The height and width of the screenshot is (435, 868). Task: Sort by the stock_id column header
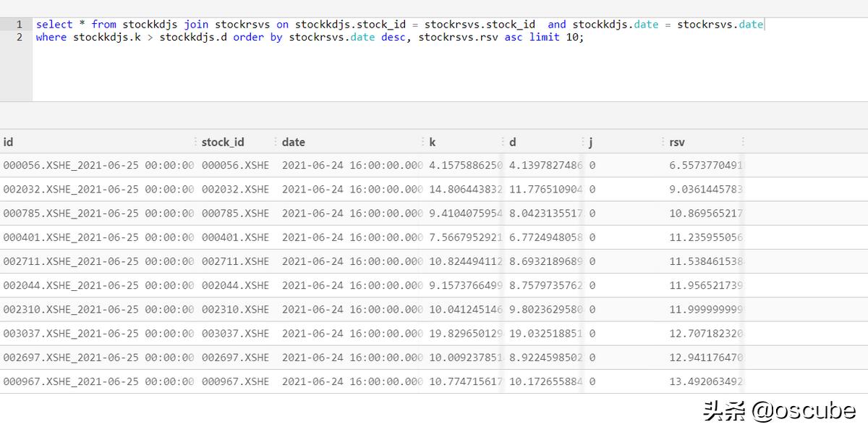tap(223, 142)
